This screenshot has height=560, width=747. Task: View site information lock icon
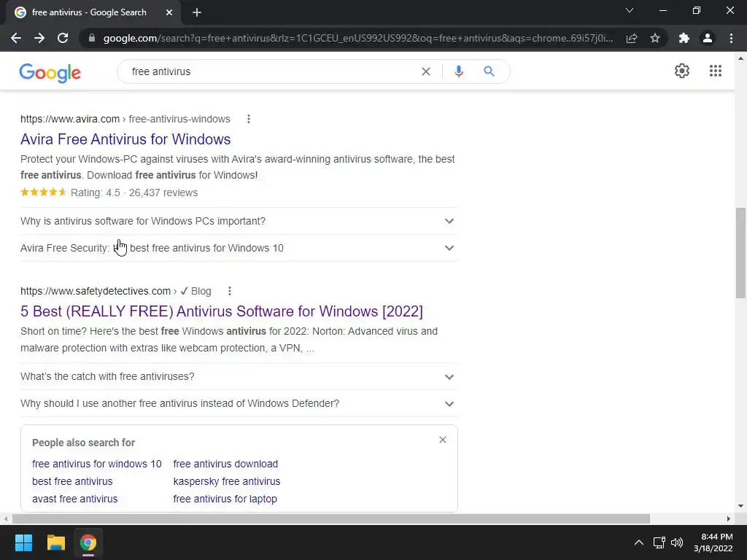(92, 38)
